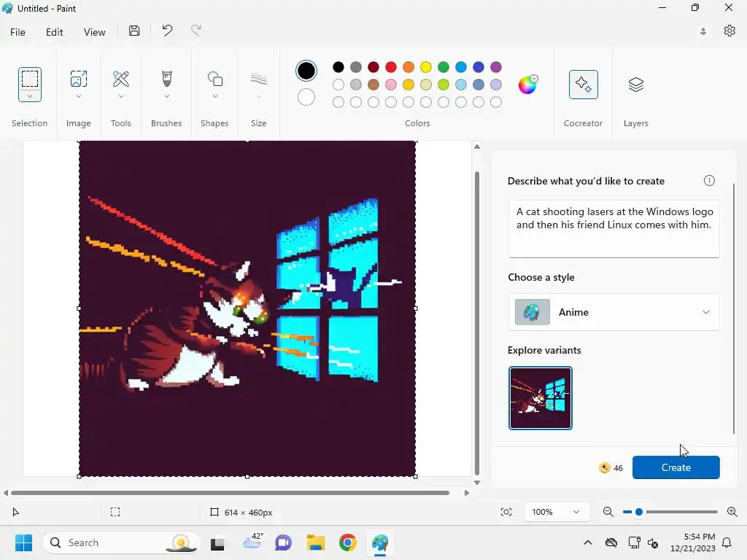Image resolution: width=747 pixels, height=560 pixels.
Task: Click the weather widget showing 42°
Action: (x=253, y=542)
